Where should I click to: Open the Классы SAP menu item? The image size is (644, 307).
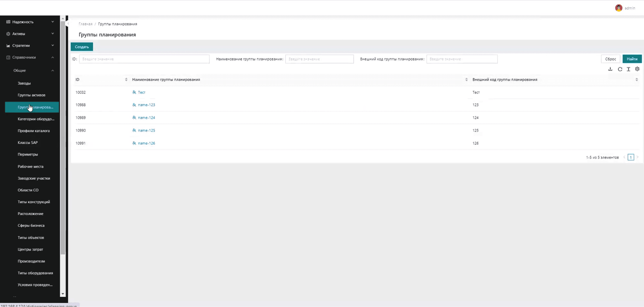[x=28, y=143]
